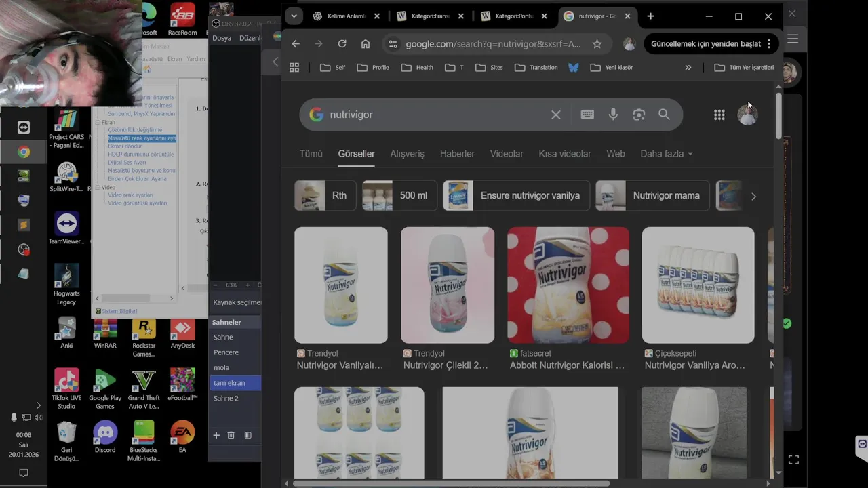The width and height of the screenshot is (868, 488).
Task: Open TeamViewer from the taskbar
Action: click(x=24, y=127)
